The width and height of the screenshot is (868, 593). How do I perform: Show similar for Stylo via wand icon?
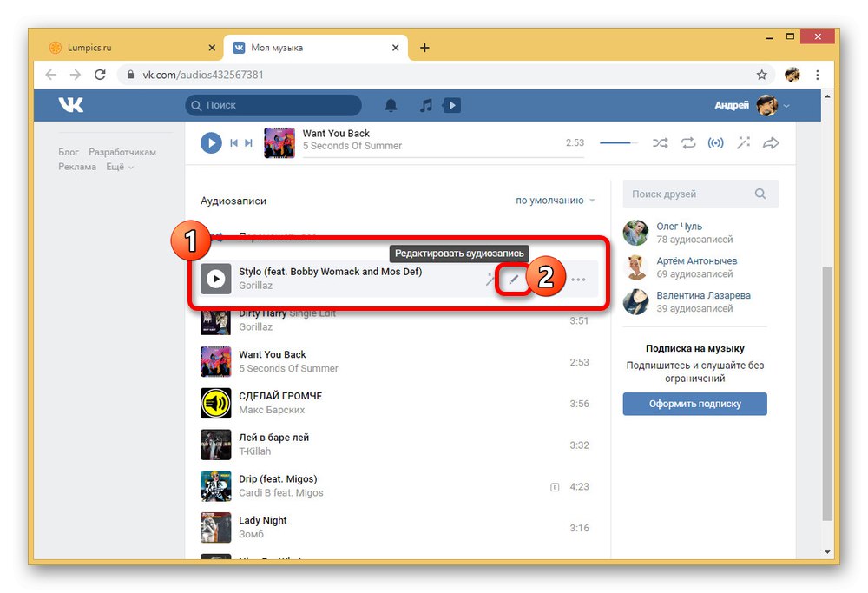490,280
